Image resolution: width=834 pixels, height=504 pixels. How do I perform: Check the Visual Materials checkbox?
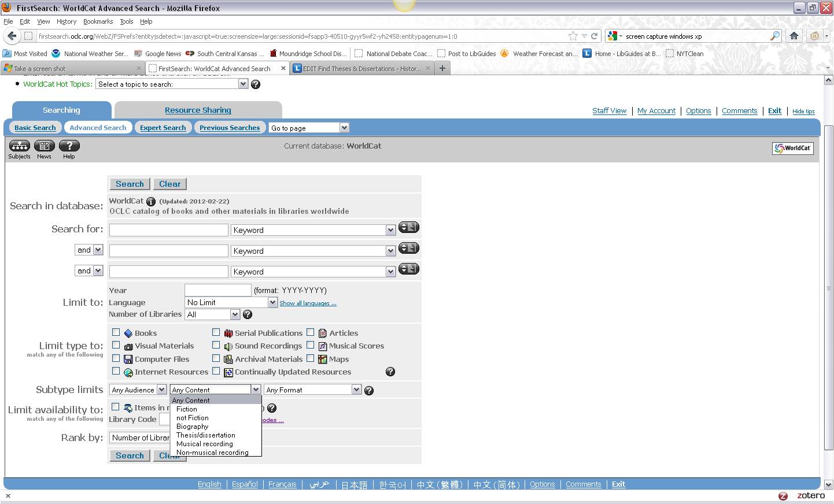[x=116, y=345]
